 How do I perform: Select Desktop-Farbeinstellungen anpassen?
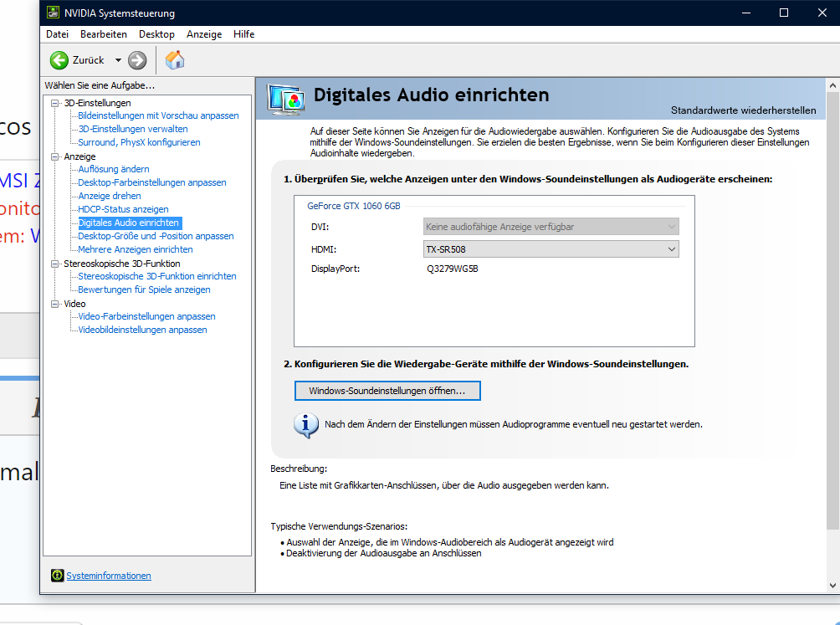pyautogui.click(x=152, y=182)
